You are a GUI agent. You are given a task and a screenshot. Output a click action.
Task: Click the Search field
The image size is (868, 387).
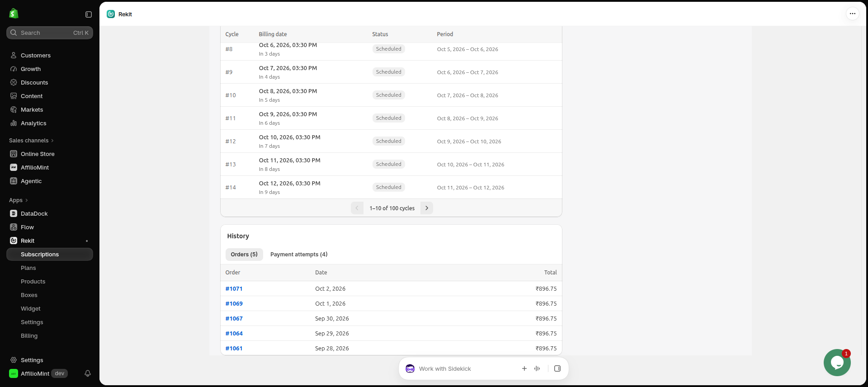[50, 33]
